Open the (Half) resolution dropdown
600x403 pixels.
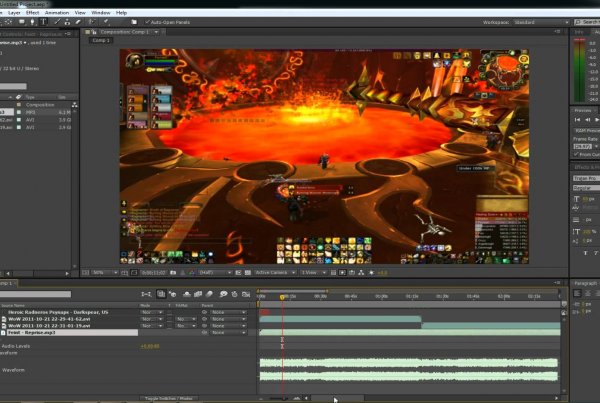point(215,272)
